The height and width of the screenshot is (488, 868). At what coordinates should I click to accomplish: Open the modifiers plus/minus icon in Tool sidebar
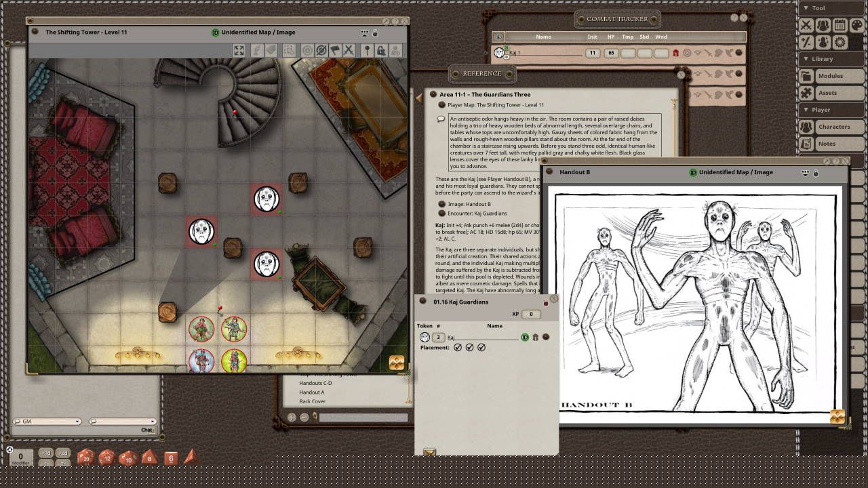(x=806, y=42)
